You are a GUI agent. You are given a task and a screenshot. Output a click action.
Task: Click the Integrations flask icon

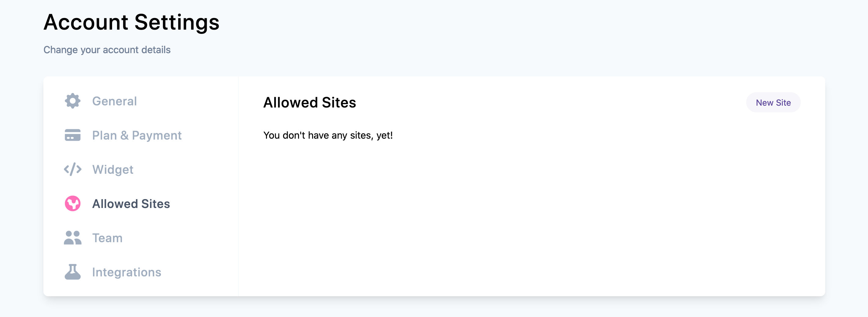click(72, 272)
